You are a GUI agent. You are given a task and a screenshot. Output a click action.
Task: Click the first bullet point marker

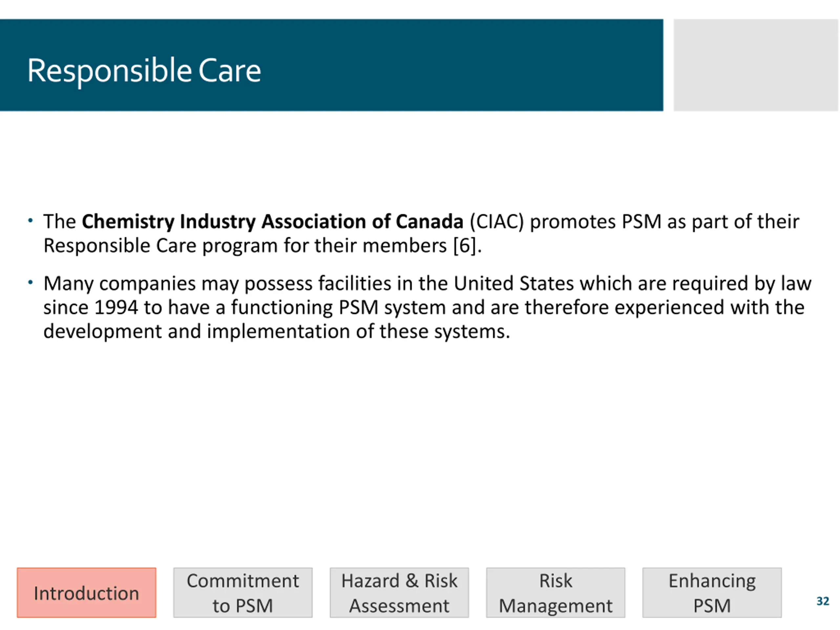(31, 220)
